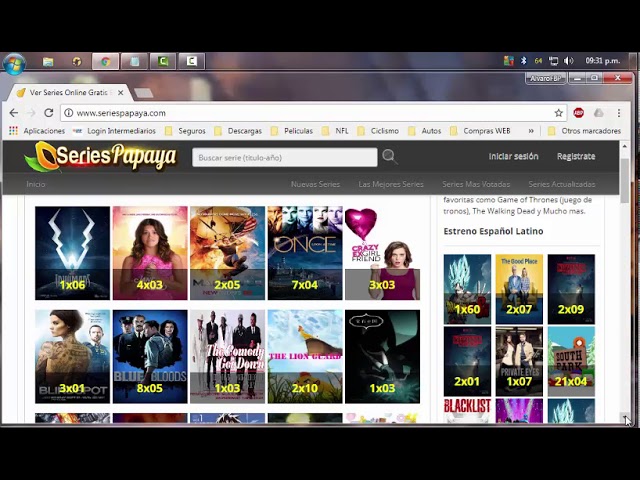
Task: Open the Descargas bookmark folder
Action: (x=238, y=131)
